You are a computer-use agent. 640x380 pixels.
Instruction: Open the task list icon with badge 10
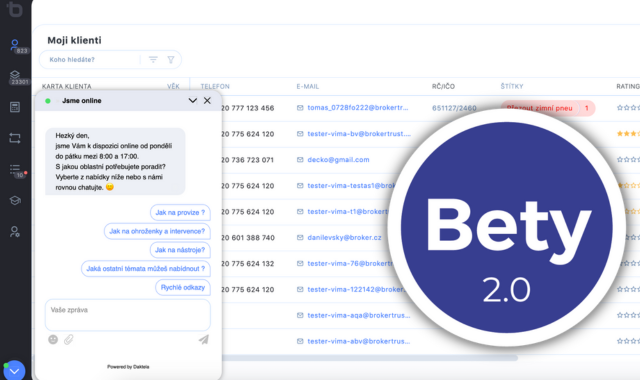[15, 169]
